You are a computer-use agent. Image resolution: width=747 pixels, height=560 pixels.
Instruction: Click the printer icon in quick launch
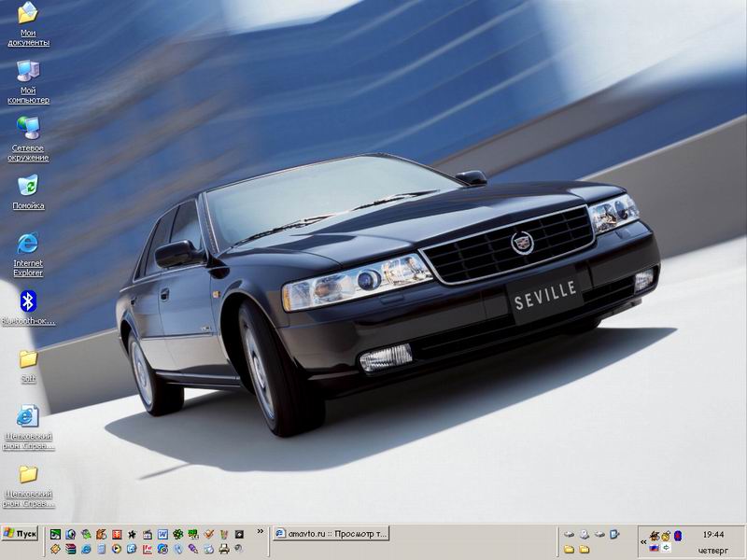click(x=225, y=549)
